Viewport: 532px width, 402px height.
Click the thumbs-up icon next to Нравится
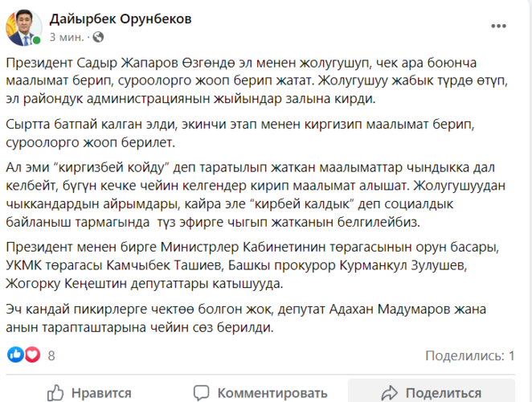coord(55,393)
